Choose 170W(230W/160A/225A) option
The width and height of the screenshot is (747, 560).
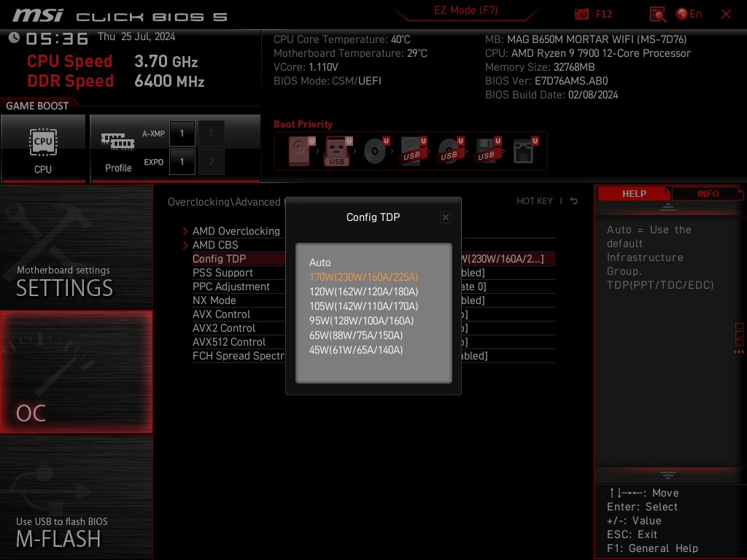[x=363, y=277]
